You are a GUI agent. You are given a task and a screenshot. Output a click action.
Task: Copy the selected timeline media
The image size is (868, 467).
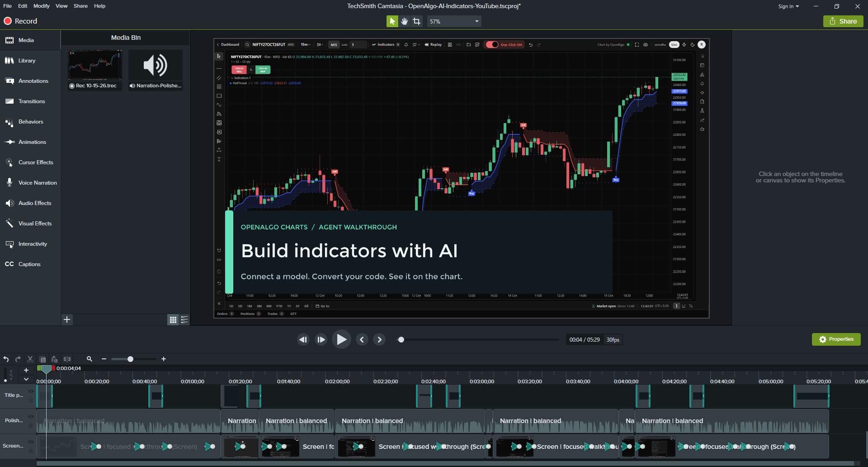coord(42,359)
